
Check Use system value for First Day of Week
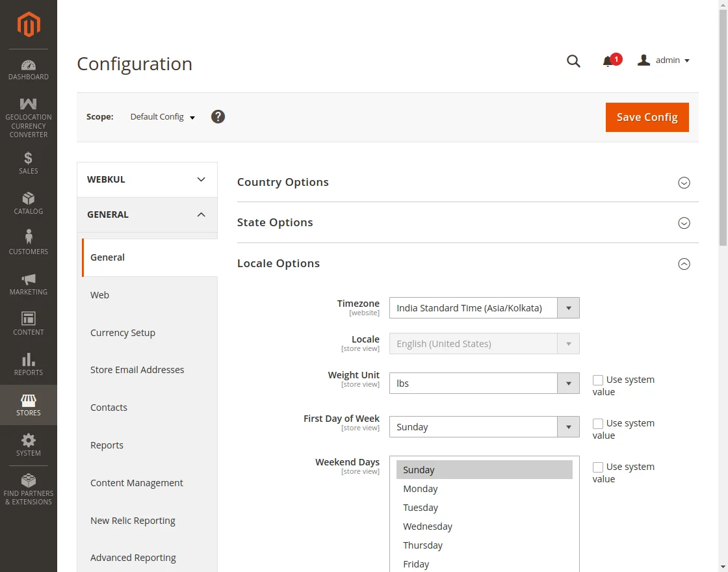(598, 424)
